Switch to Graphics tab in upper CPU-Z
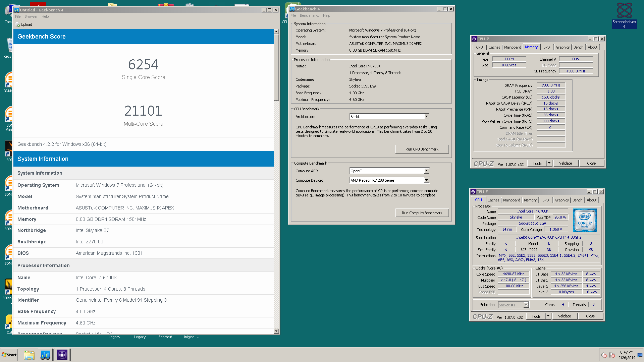The width and height of the screenshot is (644, 362). click(562, 47)
